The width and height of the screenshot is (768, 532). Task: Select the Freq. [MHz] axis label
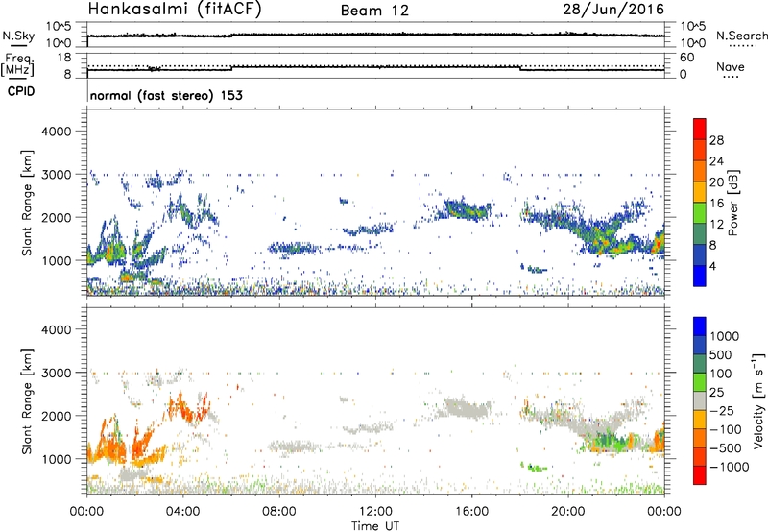point(18,65)
